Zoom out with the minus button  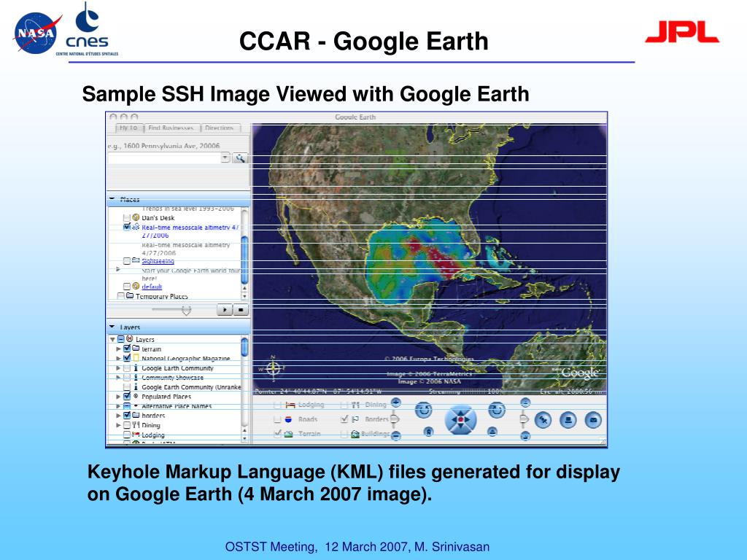[x=396, y=435]
